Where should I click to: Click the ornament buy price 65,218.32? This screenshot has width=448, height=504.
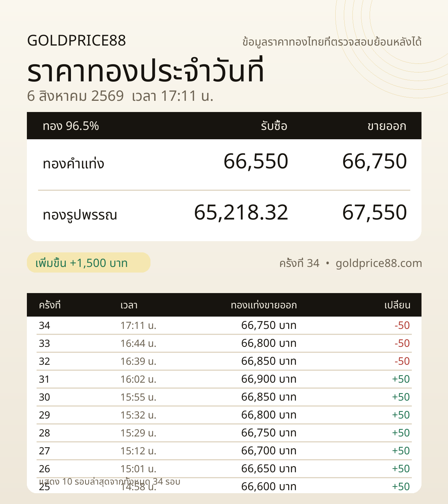pyautogui.click(x=241, y=212)
